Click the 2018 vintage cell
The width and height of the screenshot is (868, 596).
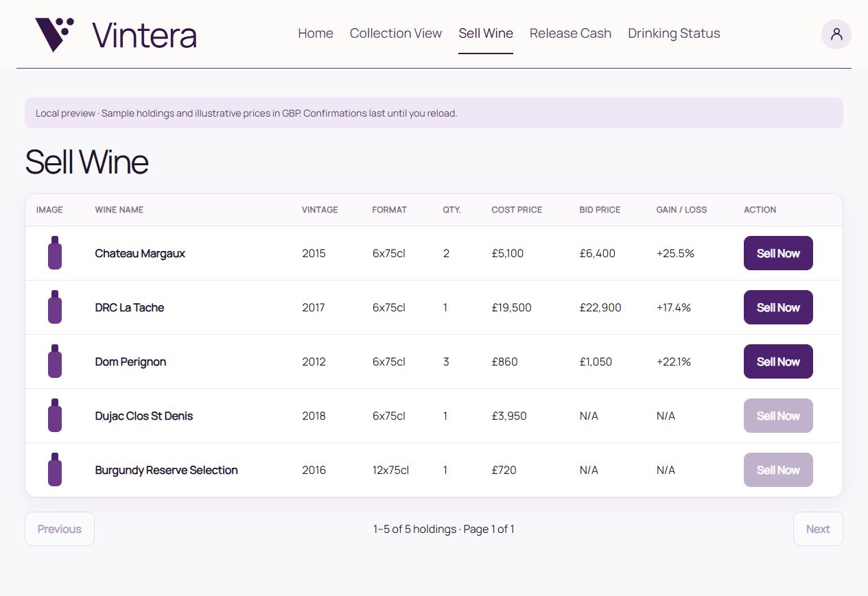314,416
